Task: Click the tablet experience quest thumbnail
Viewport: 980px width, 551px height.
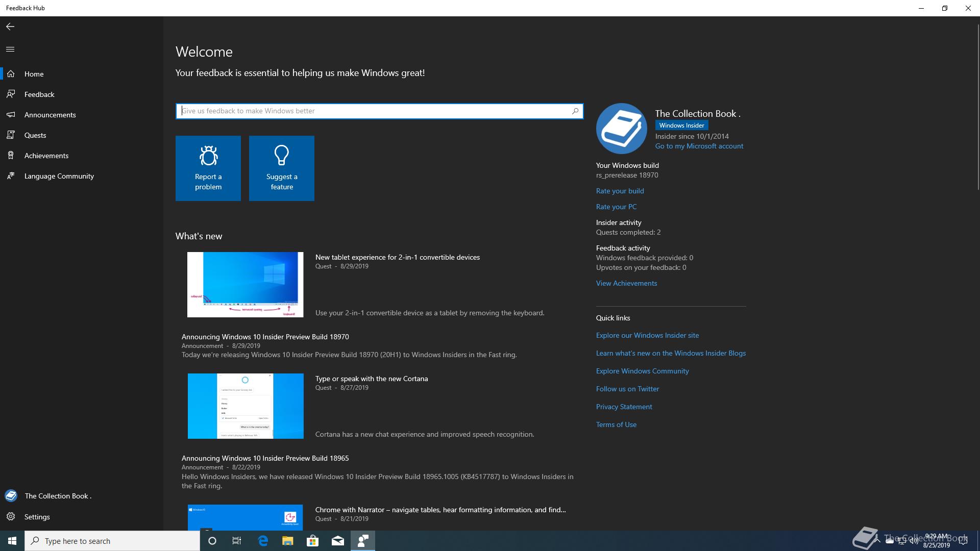Action: (x=246, y=285)
